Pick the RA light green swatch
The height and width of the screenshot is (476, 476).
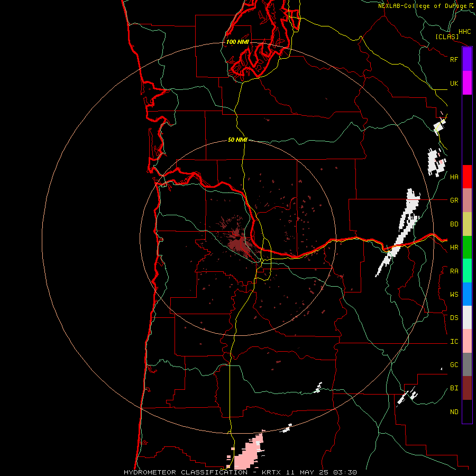pyautogui.click(x=467, y=271)
